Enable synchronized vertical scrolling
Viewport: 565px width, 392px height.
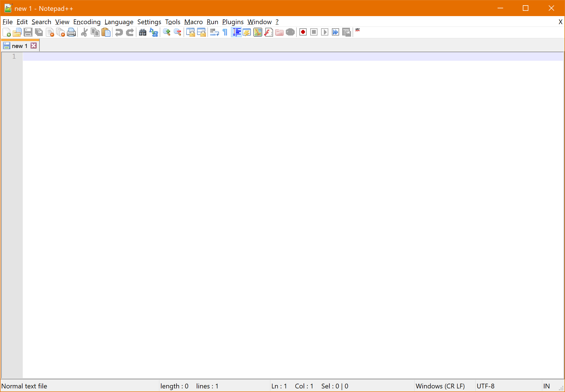point(191,32)
